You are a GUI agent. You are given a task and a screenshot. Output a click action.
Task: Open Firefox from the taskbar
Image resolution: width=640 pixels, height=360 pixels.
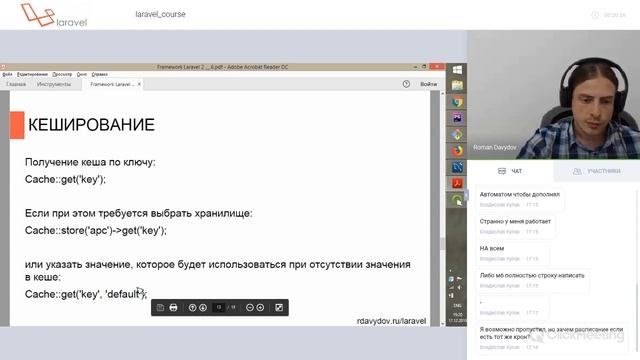tap(457, 151)
